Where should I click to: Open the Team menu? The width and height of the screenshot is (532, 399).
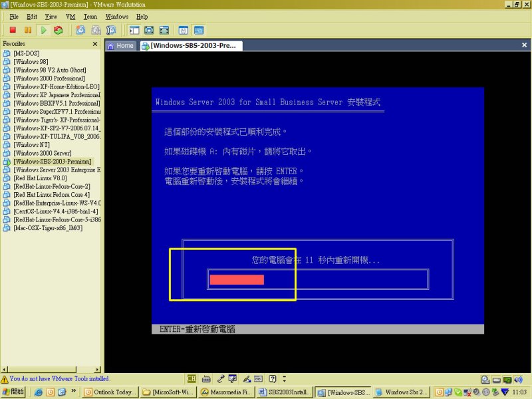coord(90,16)
